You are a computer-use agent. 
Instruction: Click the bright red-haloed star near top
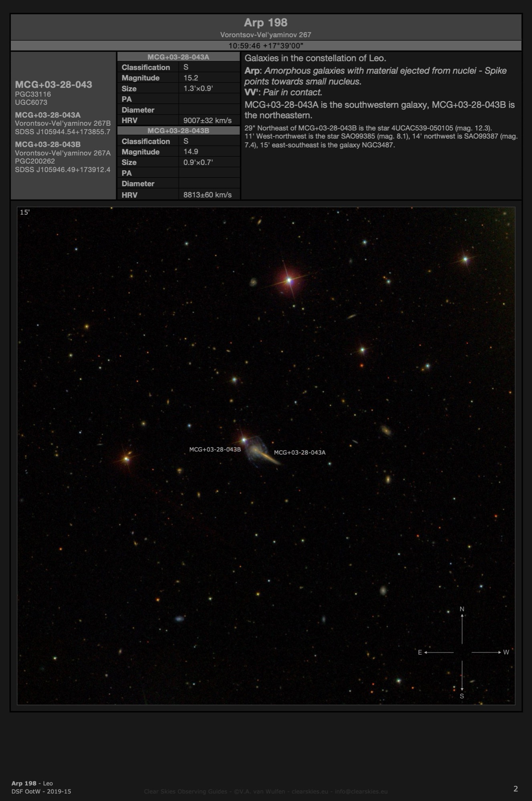pyautogui.click(x=289, y=280)
